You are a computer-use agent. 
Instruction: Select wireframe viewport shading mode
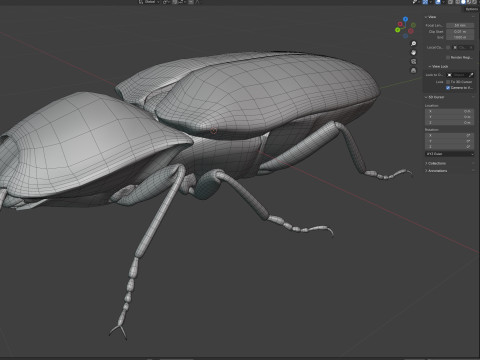(457, 2)
